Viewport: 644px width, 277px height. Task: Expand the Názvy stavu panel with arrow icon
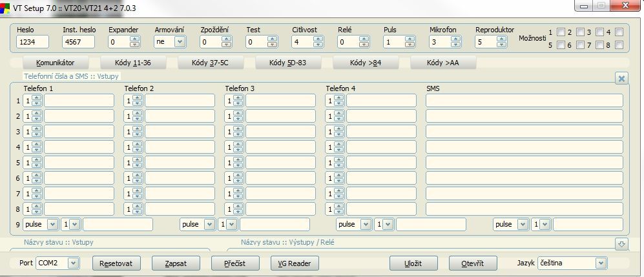621,243
